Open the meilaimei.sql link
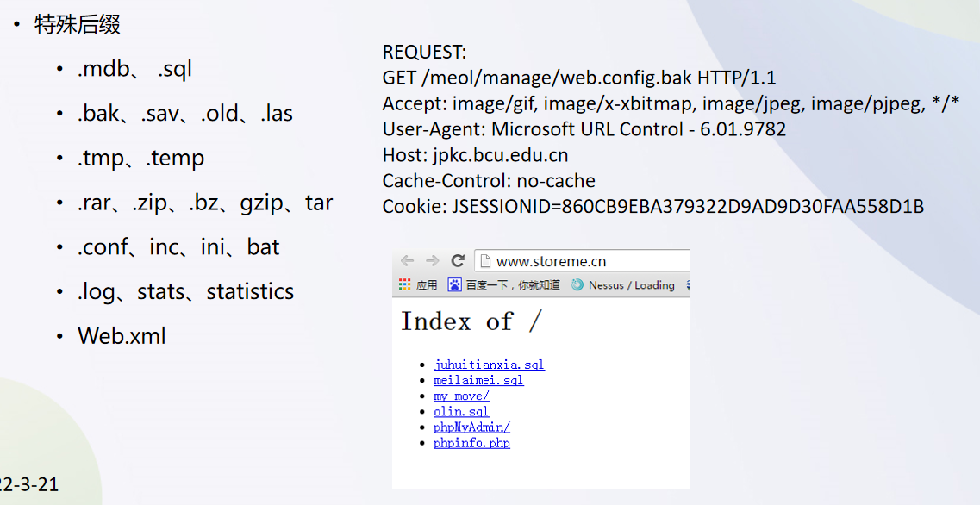 pos(478,380)
